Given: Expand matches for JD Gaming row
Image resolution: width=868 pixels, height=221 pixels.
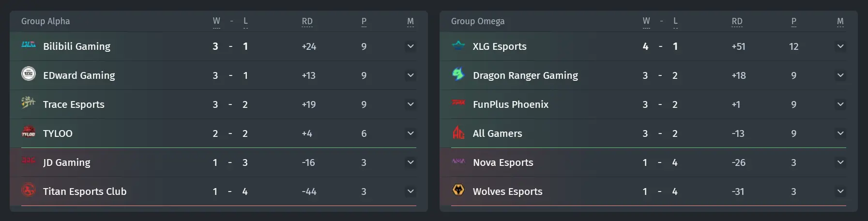Looking at the screenshot, I should [x=411, y=162].
